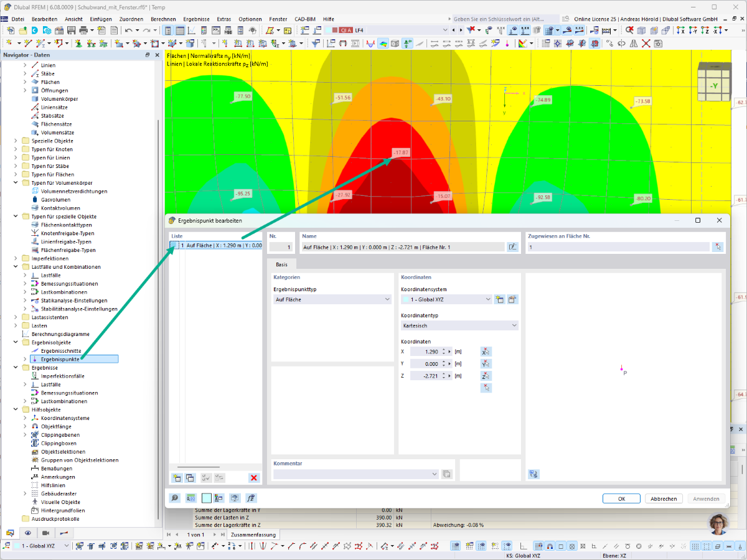This screenshot has width=747, height=560.
Task: Click the comment library icon beside Kommentar
Action: pos(446,474)
